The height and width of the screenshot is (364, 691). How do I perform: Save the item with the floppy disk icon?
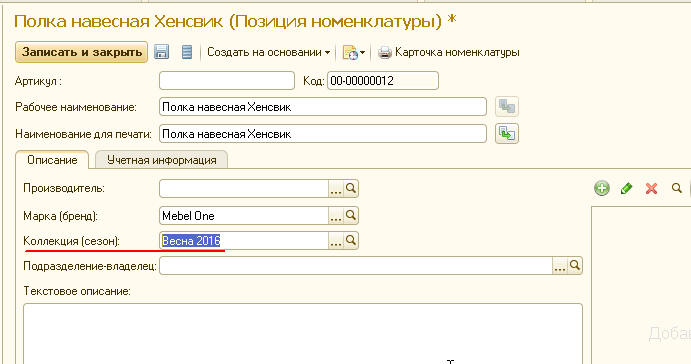162,52
